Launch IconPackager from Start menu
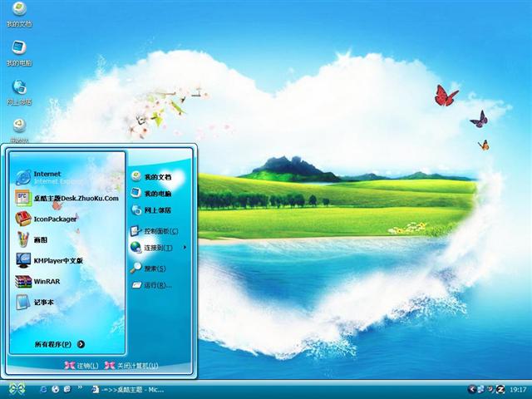 (x=46, y=219)
